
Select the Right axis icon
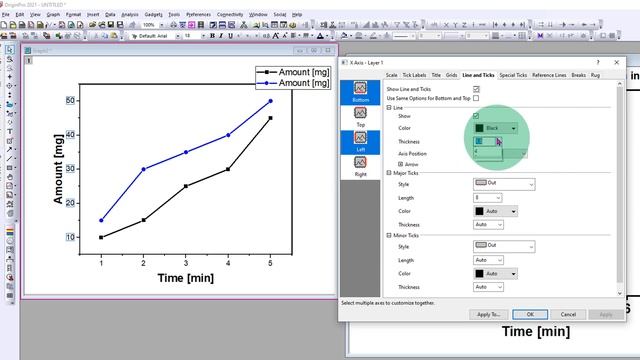point(360,167)
